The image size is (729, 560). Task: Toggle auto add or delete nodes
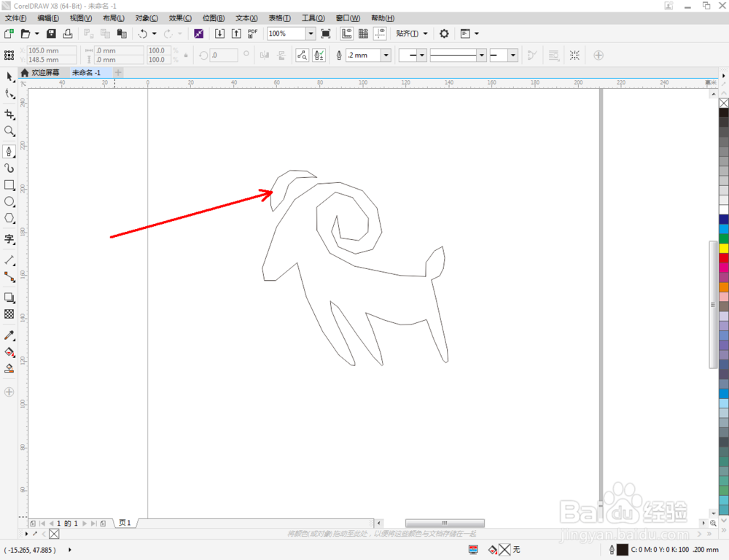(319, 55)
